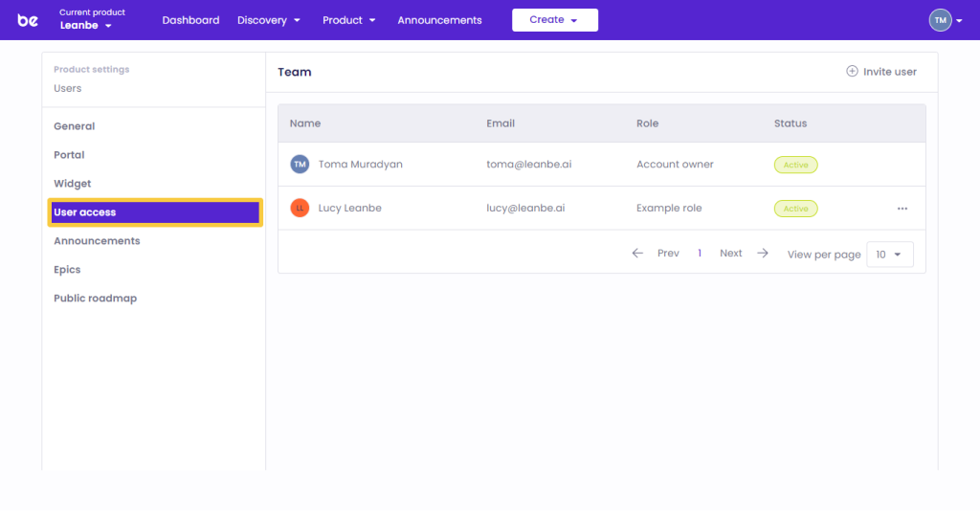Click the Next pagination link
Viewport: 980px width, 511px height.
click(730, 254)
